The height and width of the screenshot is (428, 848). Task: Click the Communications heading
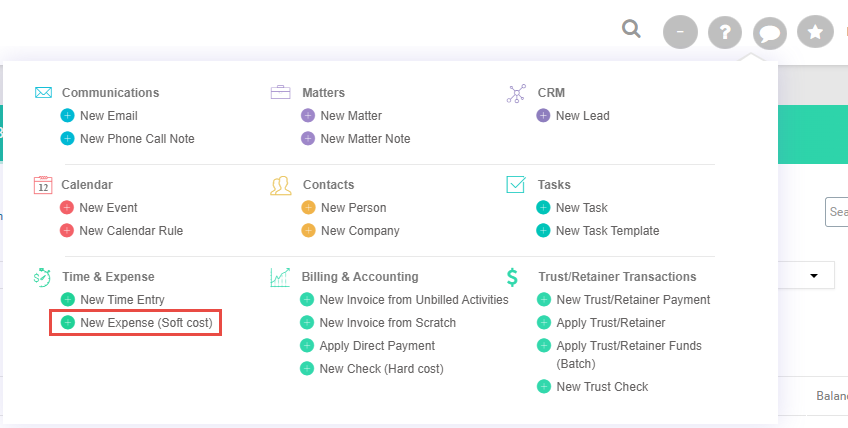click(110, 93)
